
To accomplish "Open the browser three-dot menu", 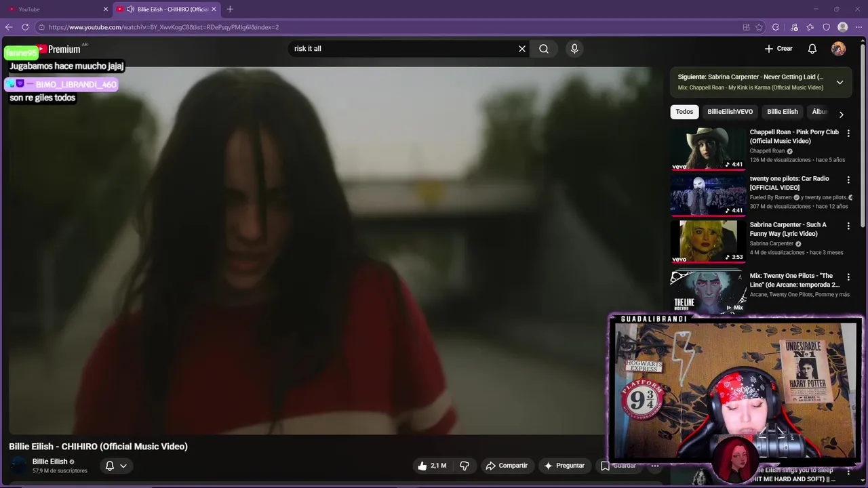I will (x=859, y=27).
